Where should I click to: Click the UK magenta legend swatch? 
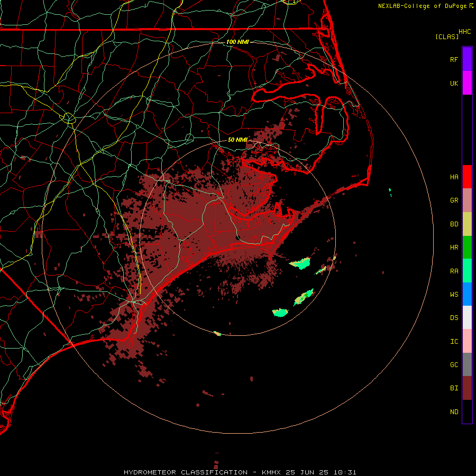point(467,83)
